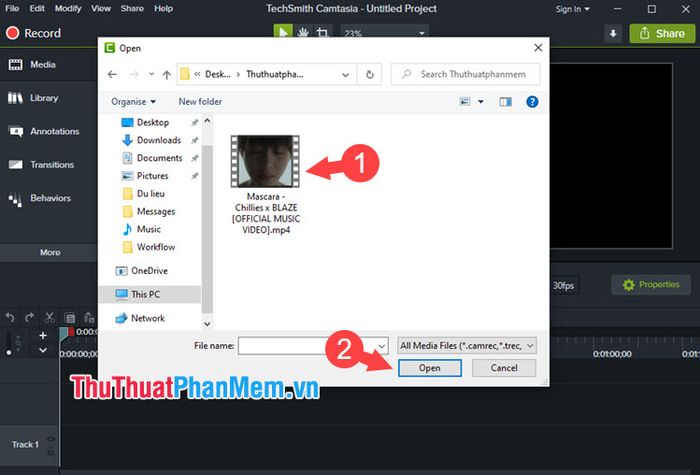
Task: Change the view layout icon
Action: coord(465,102)
